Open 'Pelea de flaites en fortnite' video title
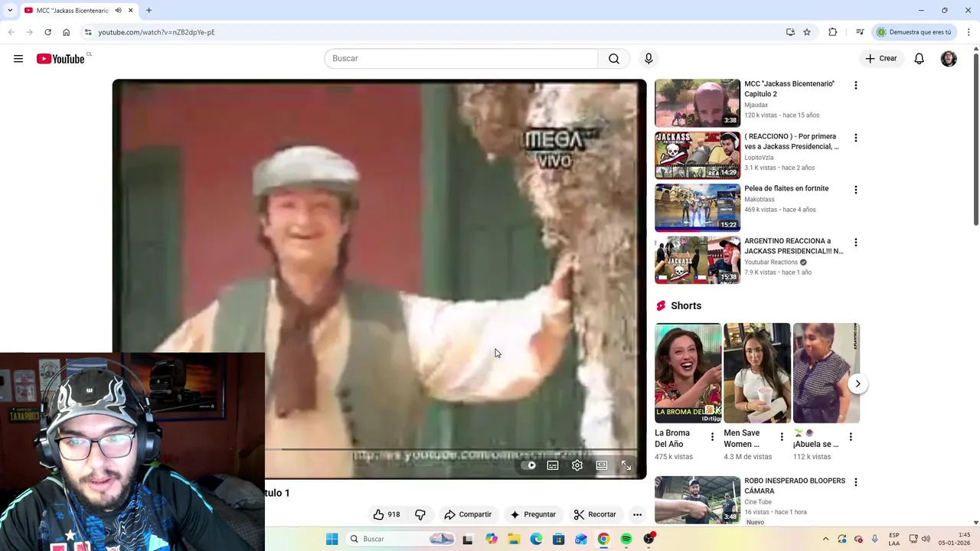 786,188
